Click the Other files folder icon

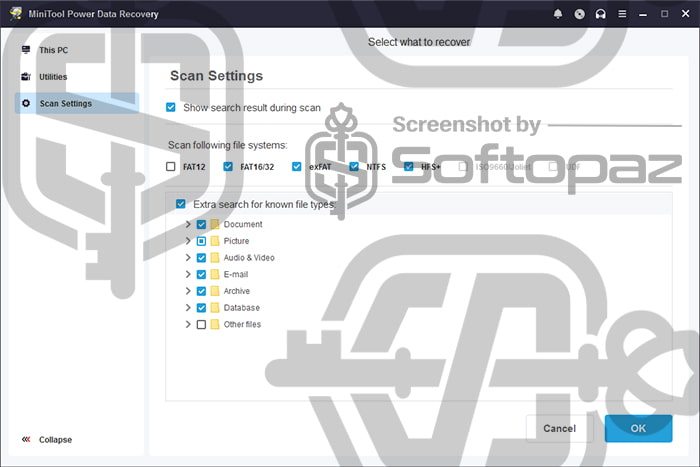tap(215, 324)
